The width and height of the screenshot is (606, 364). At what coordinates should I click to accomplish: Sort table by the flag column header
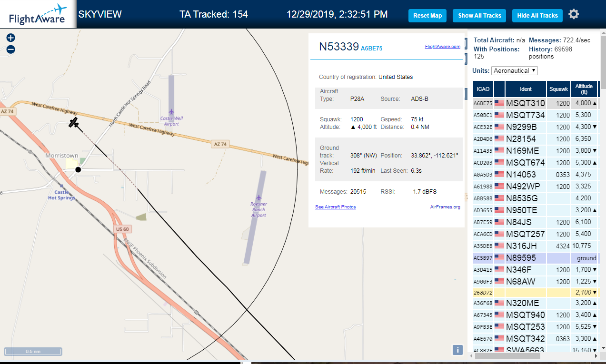click(499, 89)
